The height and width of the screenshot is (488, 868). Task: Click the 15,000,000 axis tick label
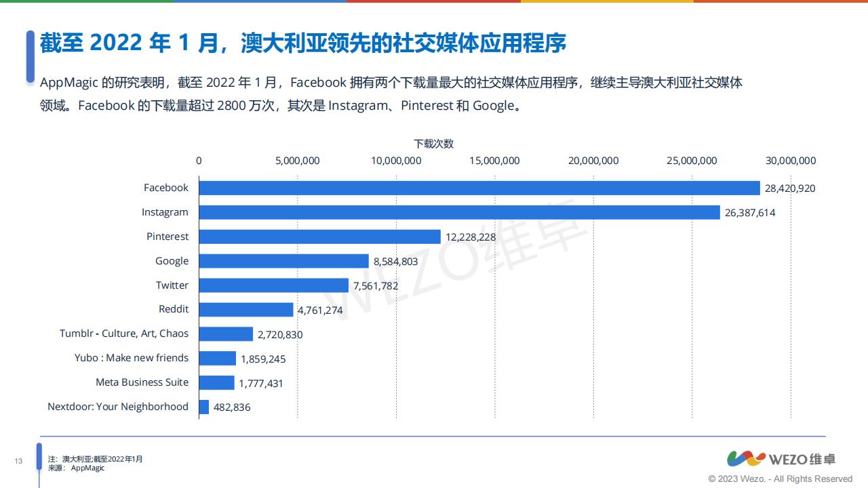[495, 161]
